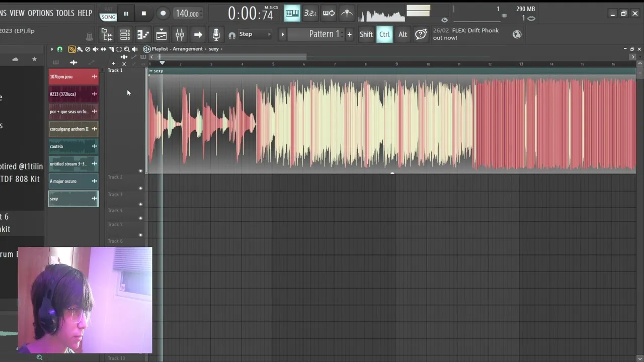Open the FLEX: Drift Phonk news item
644x362 pixels.
466,34
